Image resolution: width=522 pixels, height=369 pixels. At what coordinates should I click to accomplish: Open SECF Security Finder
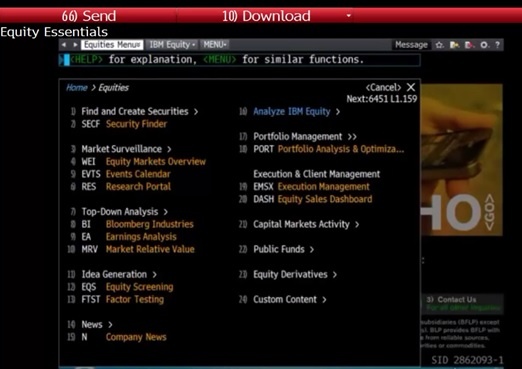[124, 124]
